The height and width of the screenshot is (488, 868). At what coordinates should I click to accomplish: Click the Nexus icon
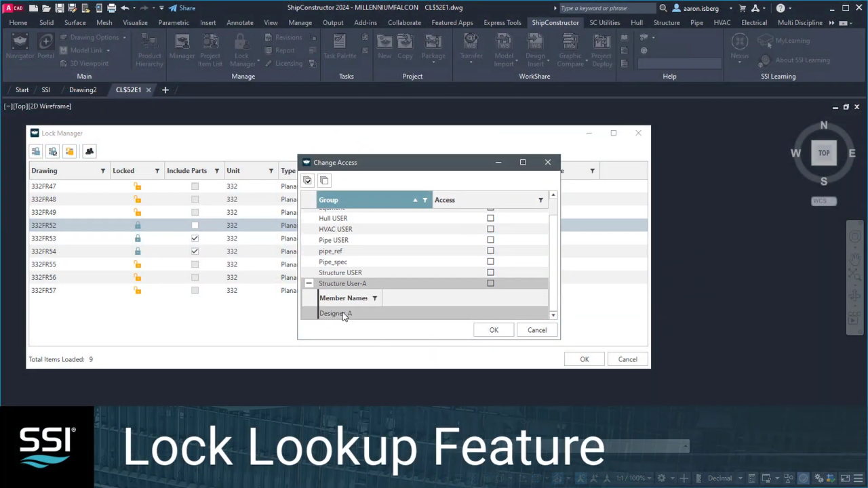point(740,47)
